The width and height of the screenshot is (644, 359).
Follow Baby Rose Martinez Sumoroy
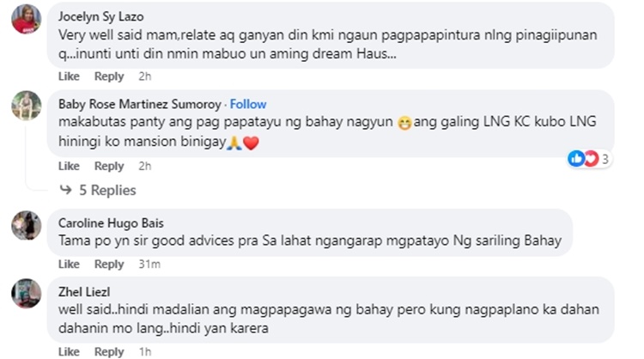tap(248, 104)
